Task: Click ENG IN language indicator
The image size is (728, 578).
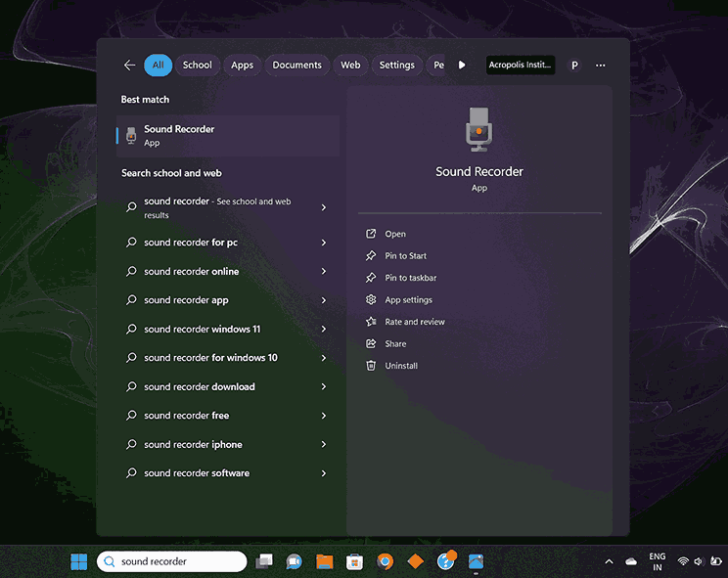Action: (657, 561)
